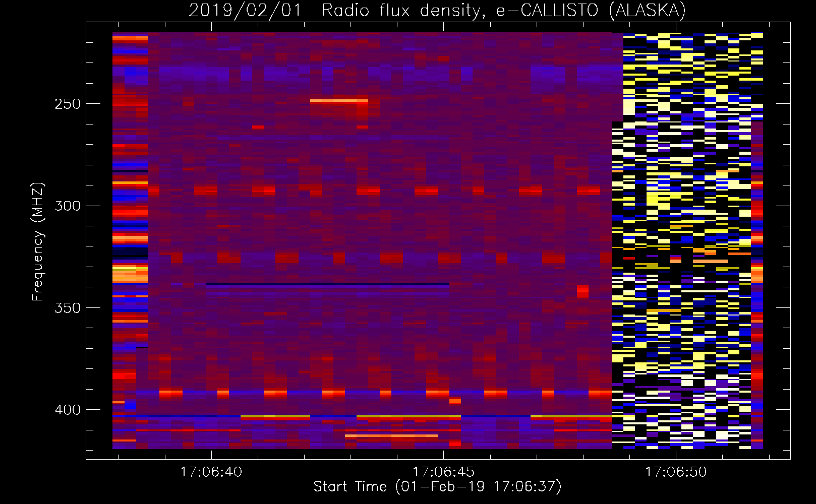Click the '17:06:45' time tick label
The height and width of the screenshot is (504, 816).
[444, 472]
